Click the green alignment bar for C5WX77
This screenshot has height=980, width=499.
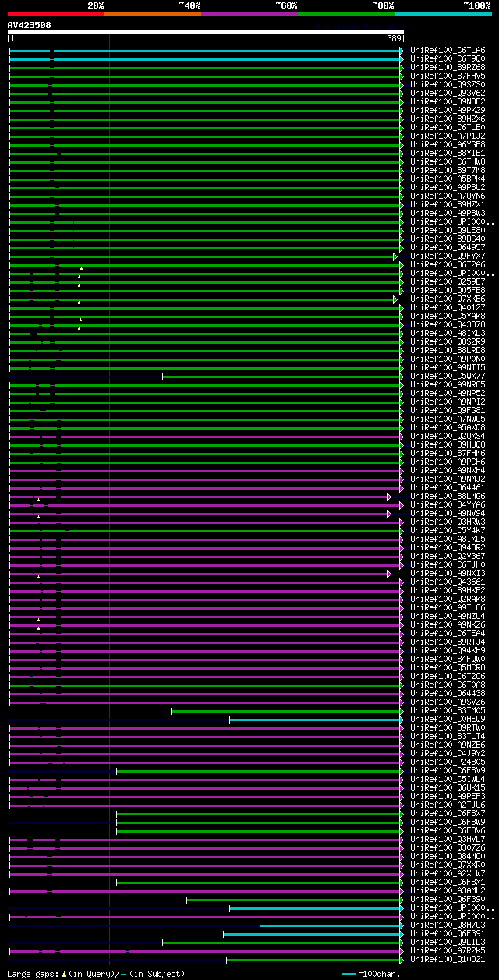[x=282, y=376]
